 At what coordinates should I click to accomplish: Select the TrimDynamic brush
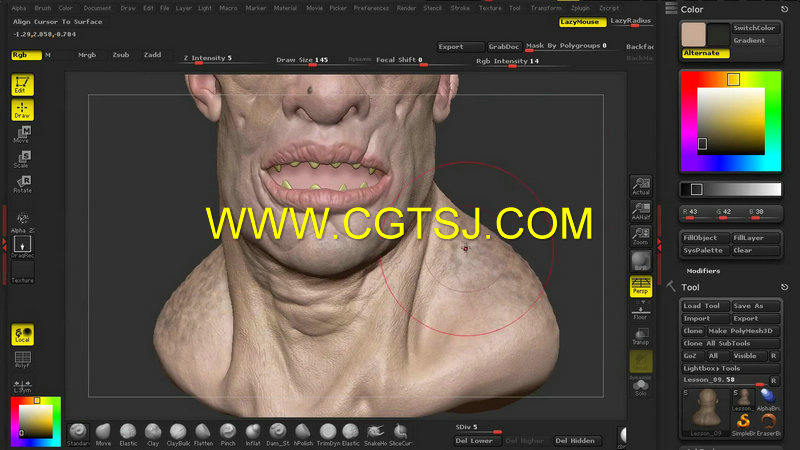(x=328, y=435)
